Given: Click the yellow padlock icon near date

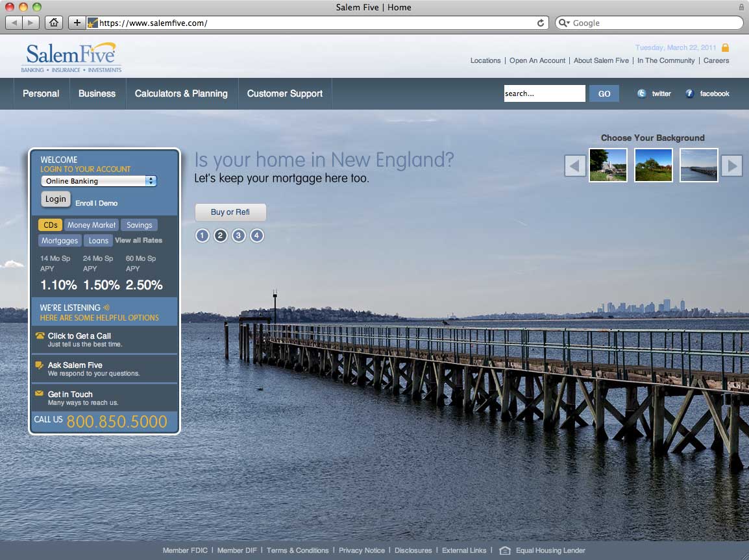Looking at the screenshot, I should [x=725, y=47].
